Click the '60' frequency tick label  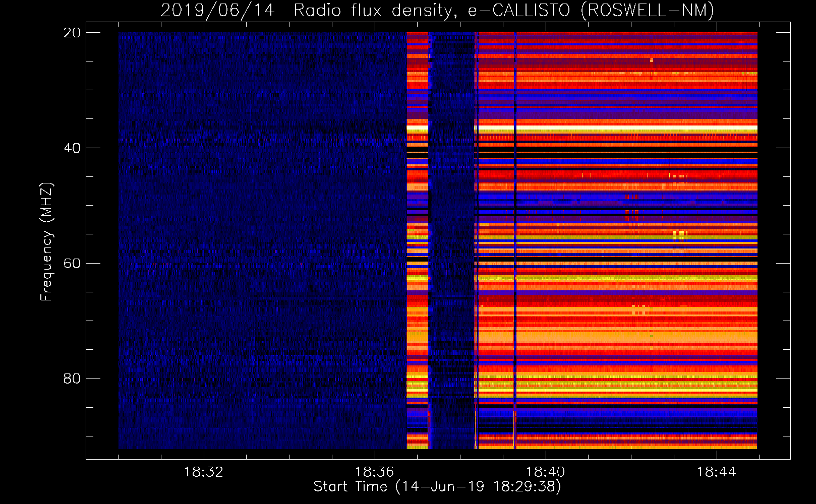coord(72,264)
